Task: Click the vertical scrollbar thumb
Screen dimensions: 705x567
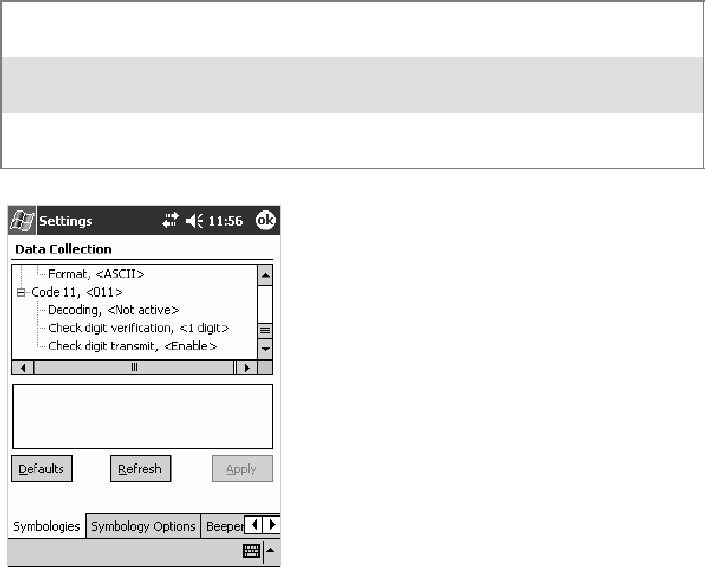Action: point(265,331)
